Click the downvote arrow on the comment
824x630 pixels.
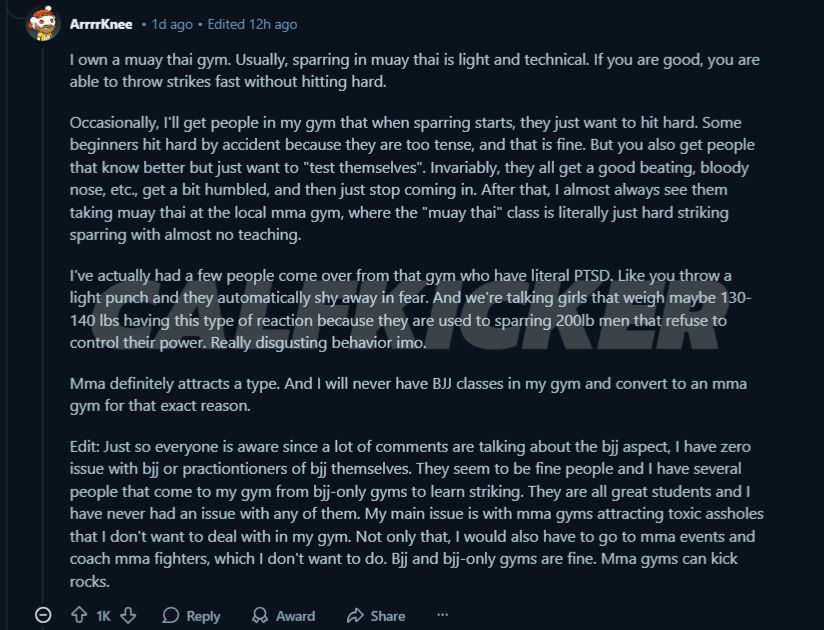tap(128, 616)
